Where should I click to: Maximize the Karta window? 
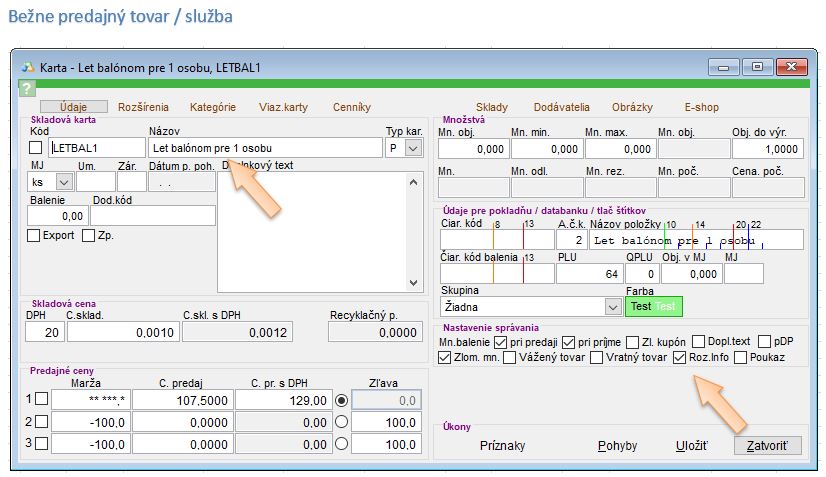758,67
